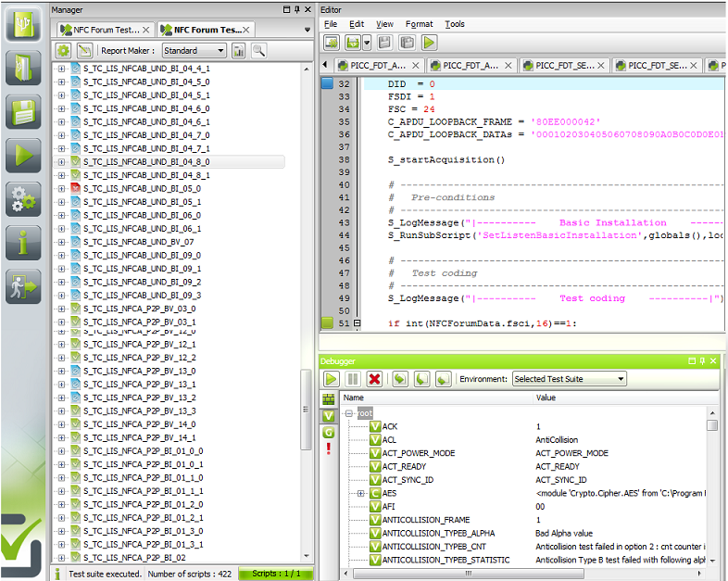This screenshot has height=581, width=728.
Task: Run script with Editor toolbar play icon
Action: tap(429, 43)
